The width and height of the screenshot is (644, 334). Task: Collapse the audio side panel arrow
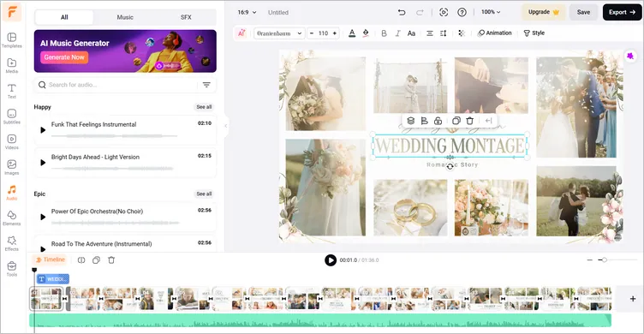point(225,126)
